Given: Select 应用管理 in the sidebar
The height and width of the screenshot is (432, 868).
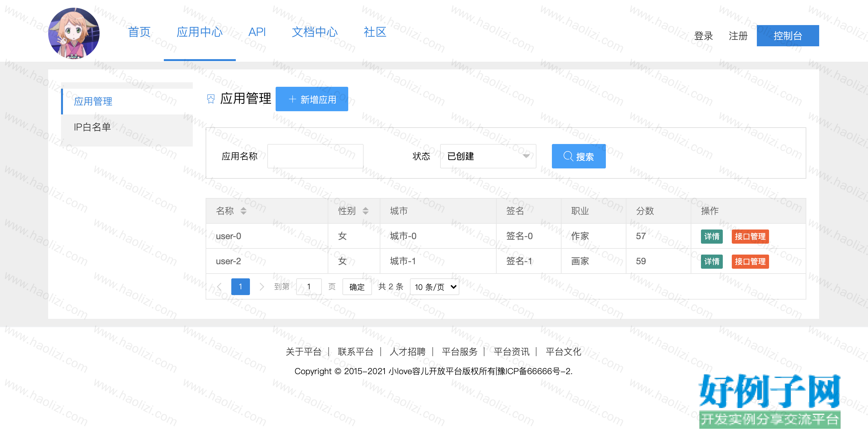Looking at the screenshot, I should pos(127,101).
